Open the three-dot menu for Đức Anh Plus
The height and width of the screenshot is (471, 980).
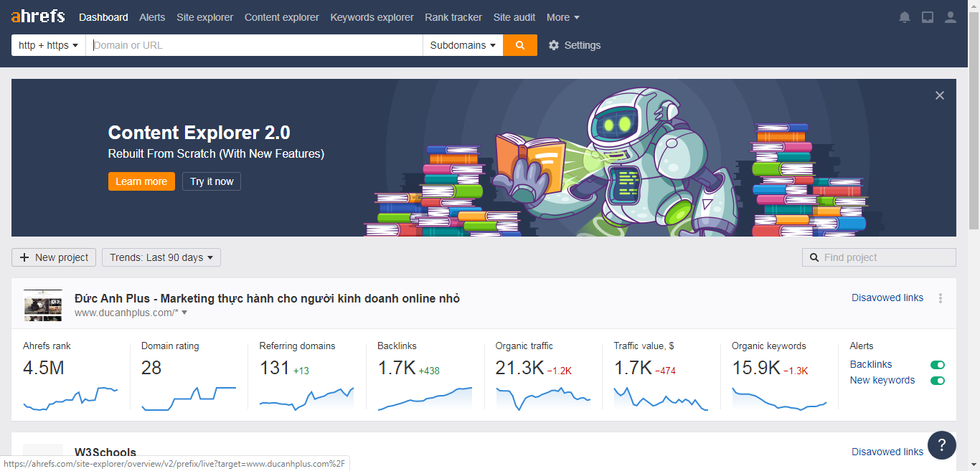(941, 298)
